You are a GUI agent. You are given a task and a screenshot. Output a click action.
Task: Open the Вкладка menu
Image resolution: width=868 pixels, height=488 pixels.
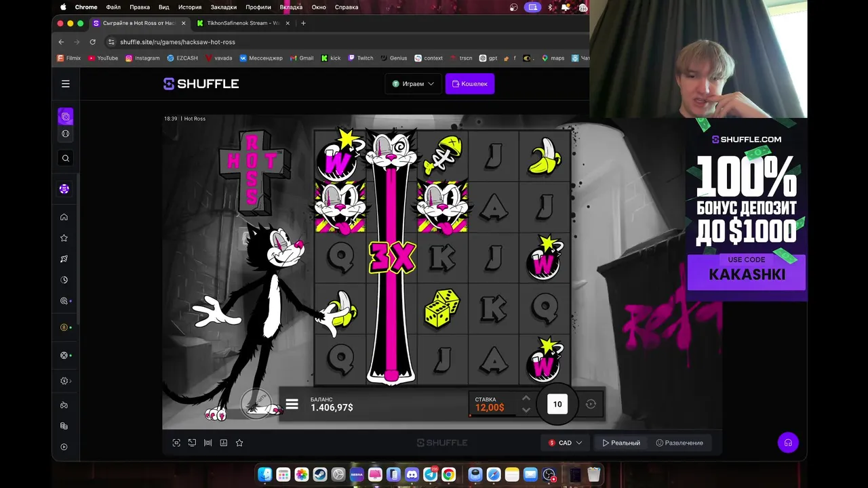coord(291,7)
